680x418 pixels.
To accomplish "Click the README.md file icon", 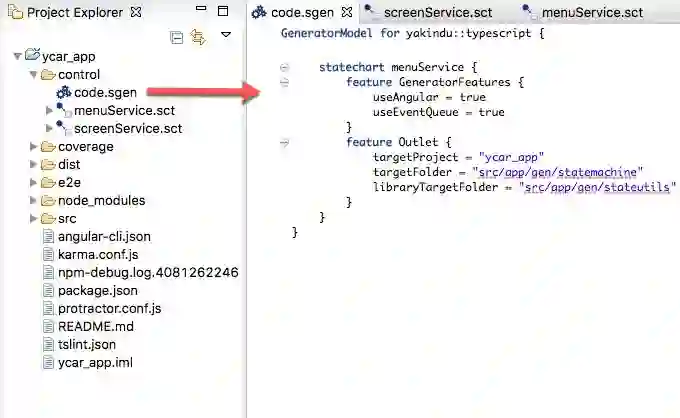I will [49, 327].
